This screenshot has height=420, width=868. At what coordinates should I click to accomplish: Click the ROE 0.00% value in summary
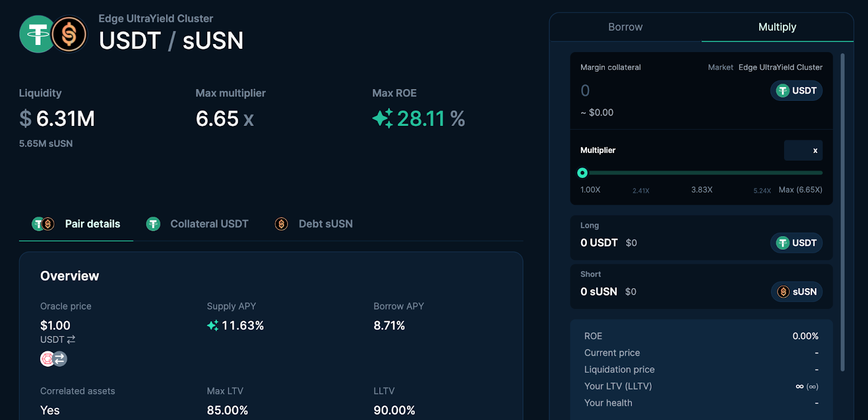click(806, 336)
